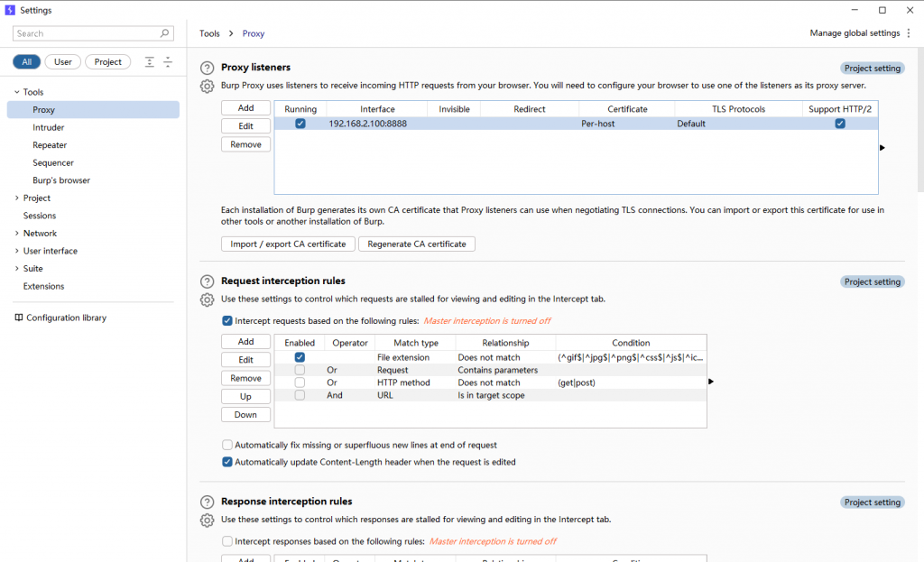The width and height of the screenshot is (924, 562).
Task: Click the help icon beside Proxy listeners
Action: click(x=207, y=68)
